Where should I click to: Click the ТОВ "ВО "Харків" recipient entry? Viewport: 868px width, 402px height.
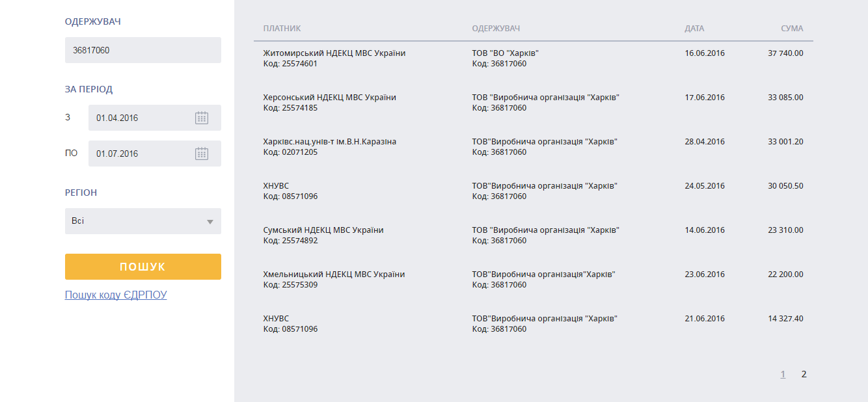pos(506,53)
